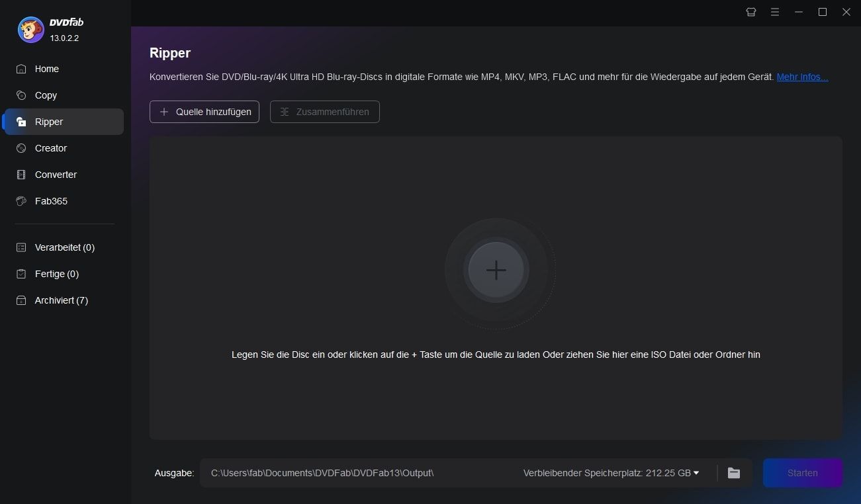The image size is (861, 504).
Task: Open output folder via folder icon
Action: (733, 473)
